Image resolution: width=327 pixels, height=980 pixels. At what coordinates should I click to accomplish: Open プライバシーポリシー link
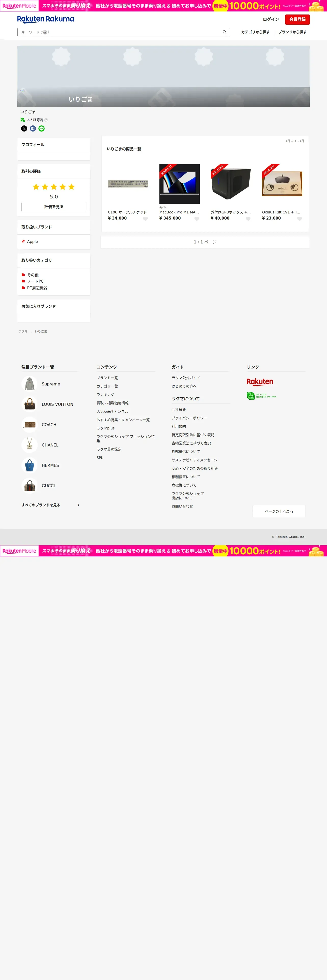pos(189,418)
